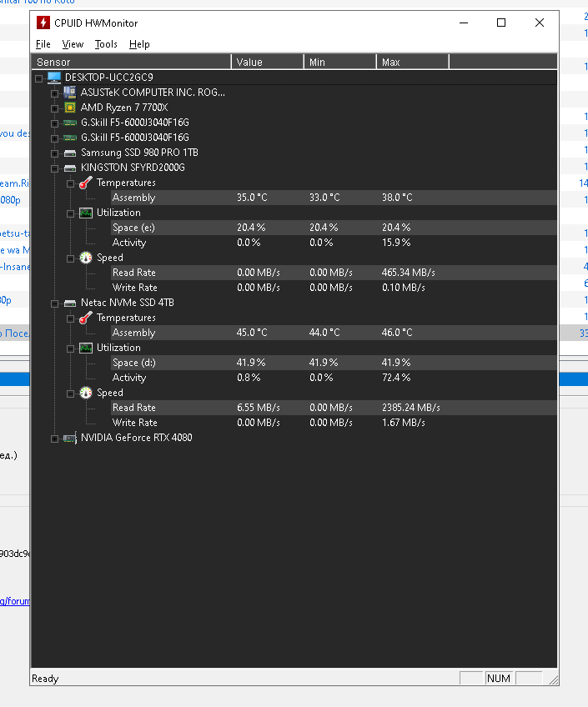Click the HWMonitor red lightning app icon
The height and width of the screenshot is (707, 588).
click(43, 23)
